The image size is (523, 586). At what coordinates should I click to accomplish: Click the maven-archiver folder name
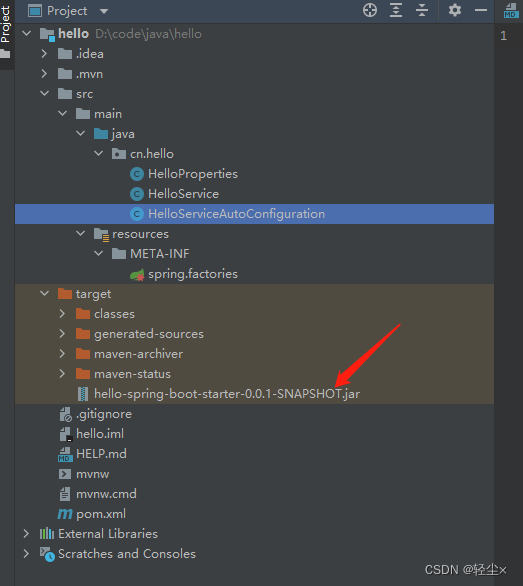[138, 354]
